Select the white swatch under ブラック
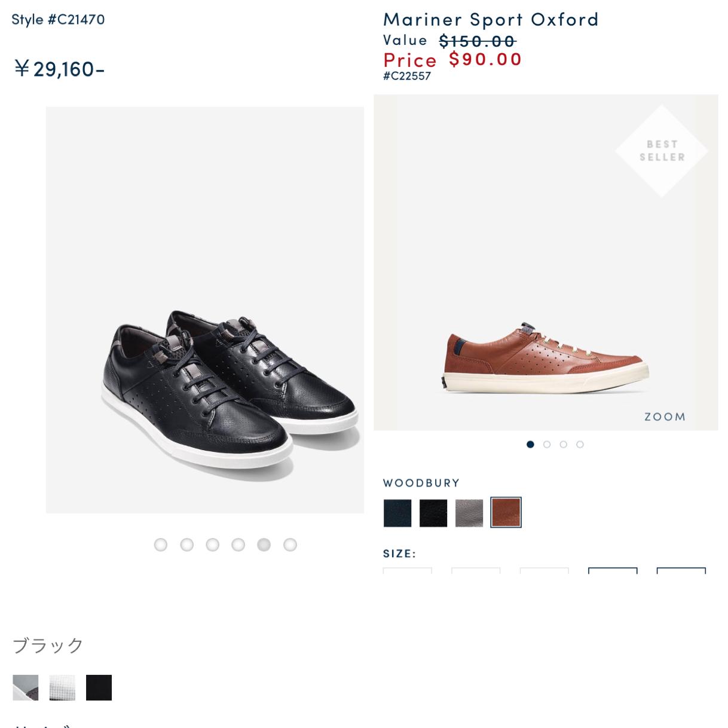Screen dimensions: 728x728 (62, 687)
